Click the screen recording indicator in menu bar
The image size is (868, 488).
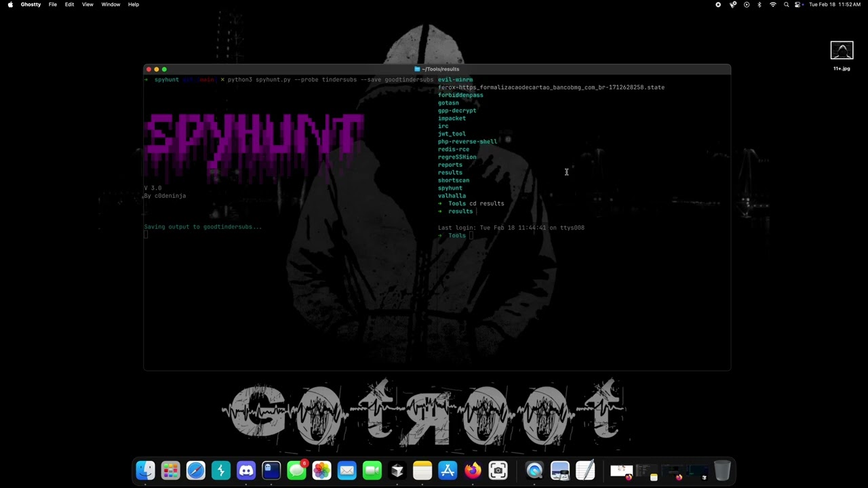(x=718, y=5)
